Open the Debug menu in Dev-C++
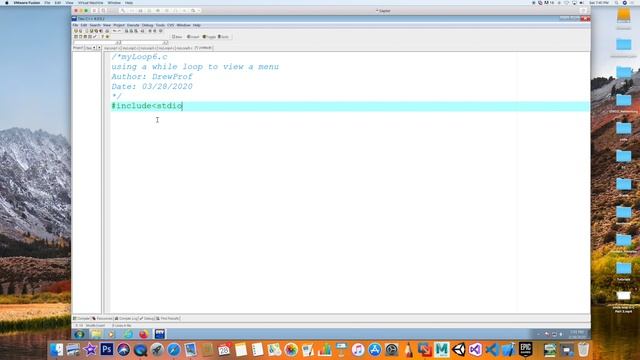The image size is (640, 360). pyautogui.click(x=147, y=25)
